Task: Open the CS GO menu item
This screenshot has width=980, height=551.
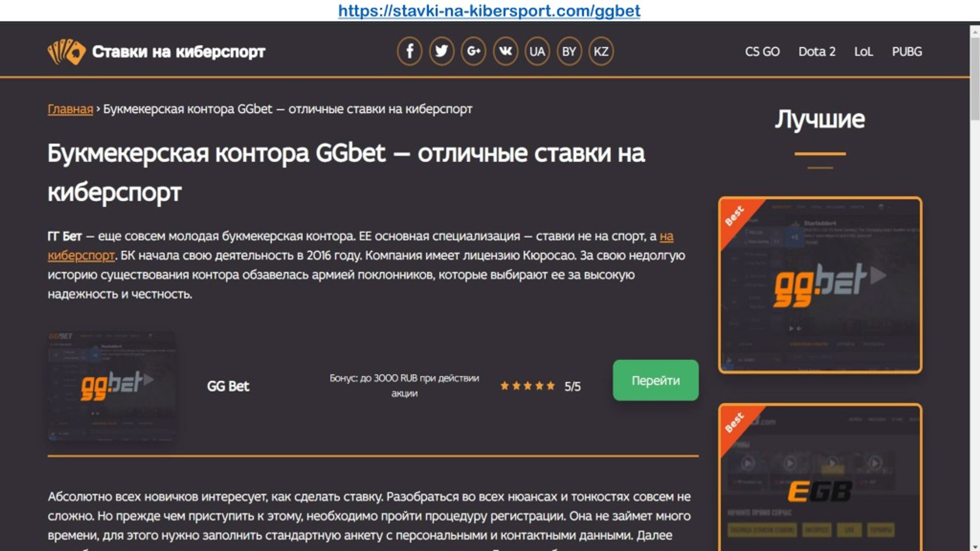Action: coord(762,52)
